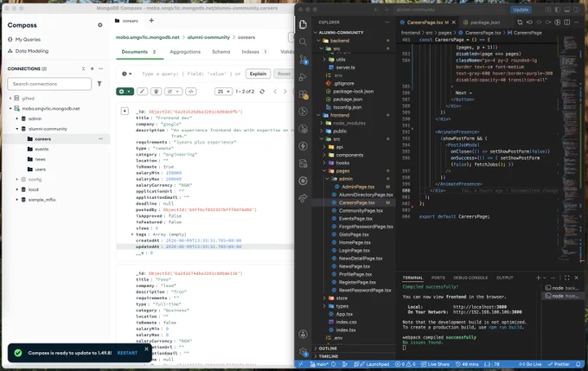588x371 pixels.
Task: Switch to the Schema tab
Action: [220, 52]
